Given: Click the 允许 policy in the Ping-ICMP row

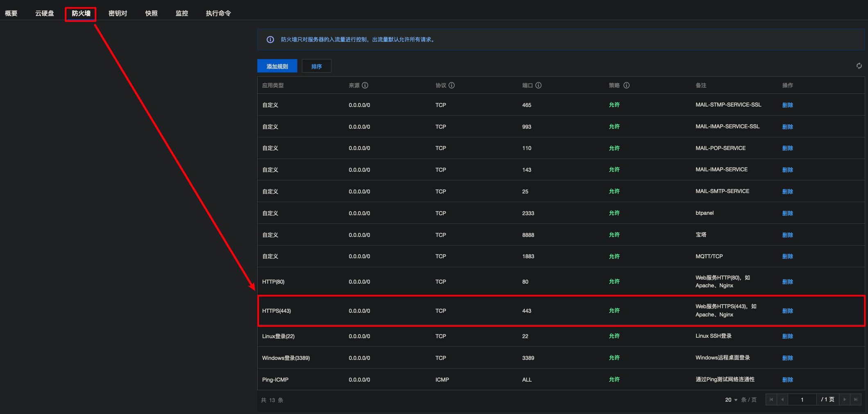Looking at the screenshot, I should pyautogui.click(x=614, y=380).
